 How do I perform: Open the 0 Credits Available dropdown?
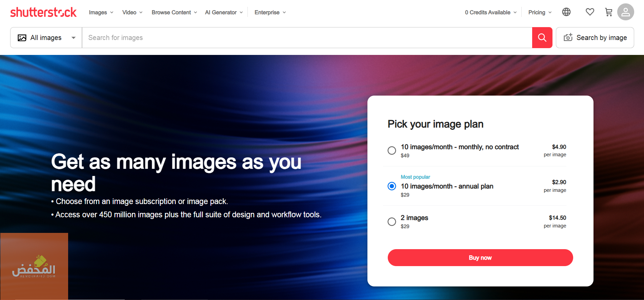click(x=491, y=13)
